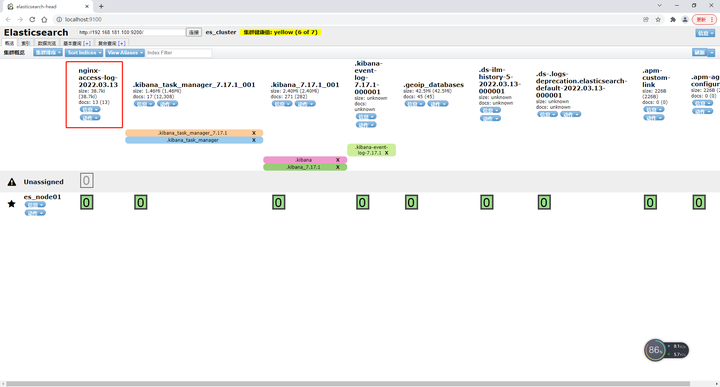This screenshot has height=387, width=720.
Task: Open the network speed 86% floating widget
Action: click(666, 351)
